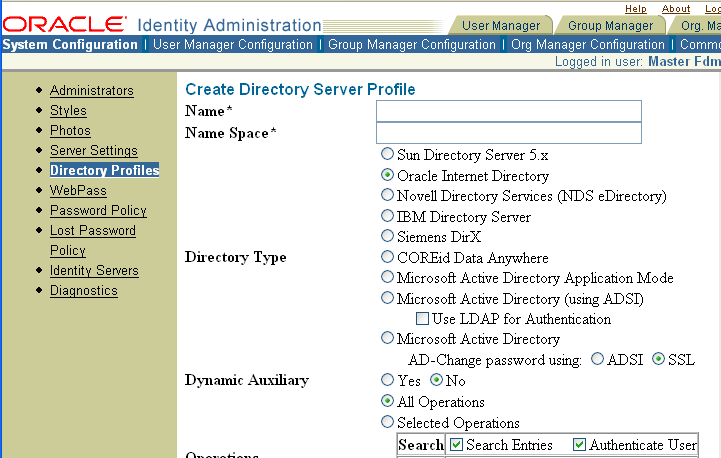
Task: Select the Selected Operations radio button
Action: (x=387, y=422)
